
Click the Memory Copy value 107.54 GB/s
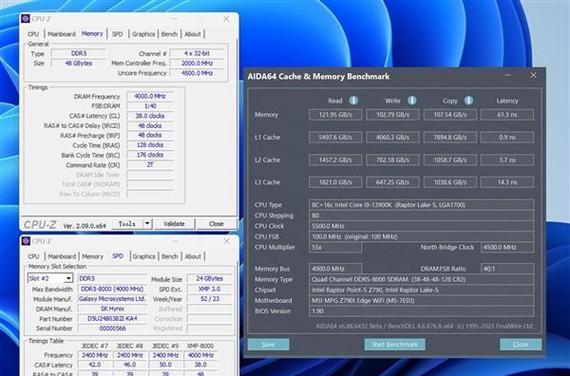pyautogui.click(x=450, y=115)
